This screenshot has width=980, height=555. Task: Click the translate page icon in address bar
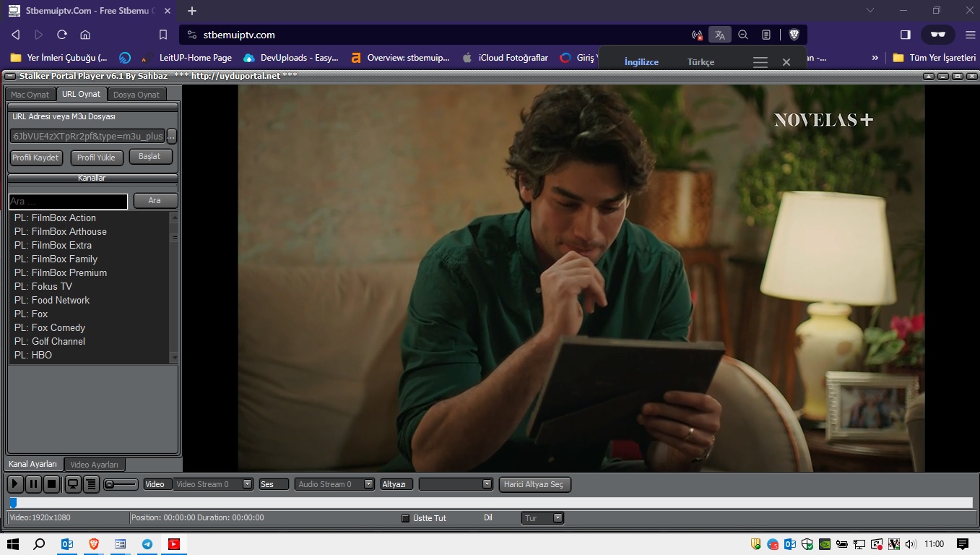click(x=719, y=35)
